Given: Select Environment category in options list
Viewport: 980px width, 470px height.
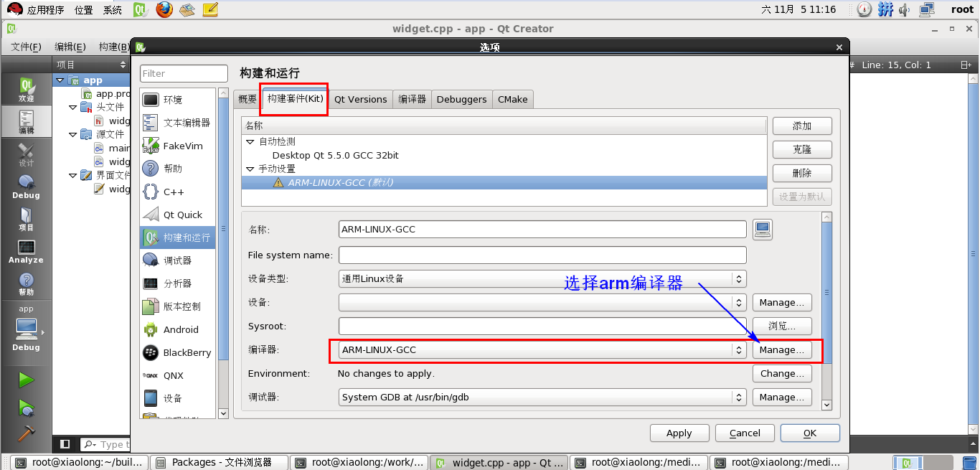Looking at the screenshot, I should click(178, 100).
